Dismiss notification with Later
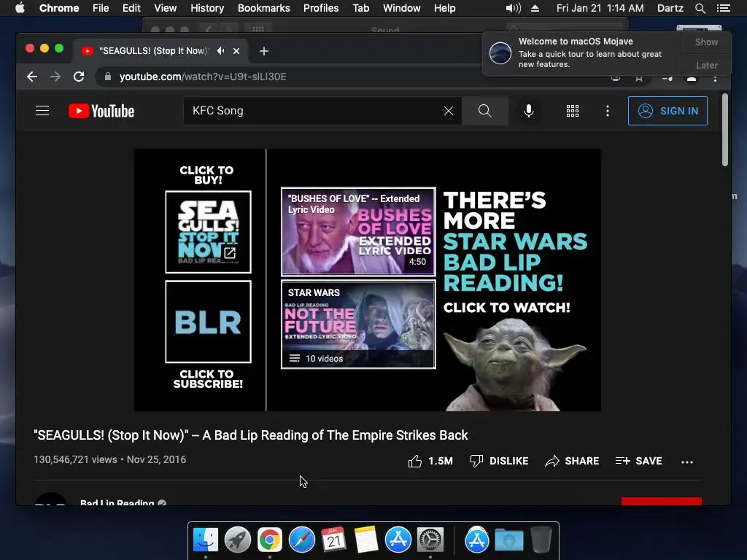 706,65
